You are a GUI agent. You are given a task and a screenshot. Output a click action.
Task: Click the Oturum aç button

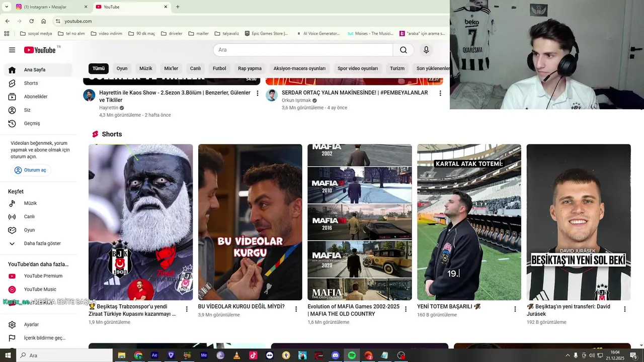[31, 170]
